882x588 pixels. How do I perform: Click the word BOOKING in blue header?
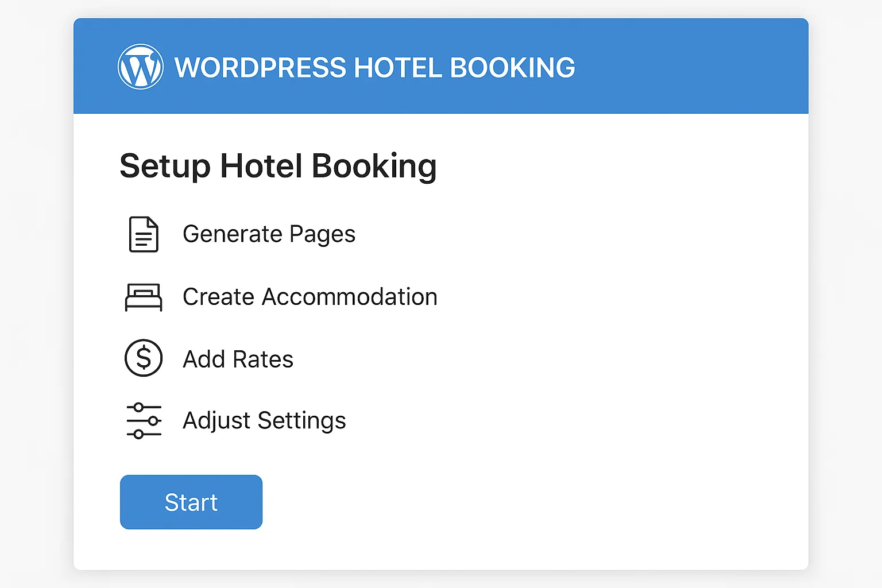(512, 68)
